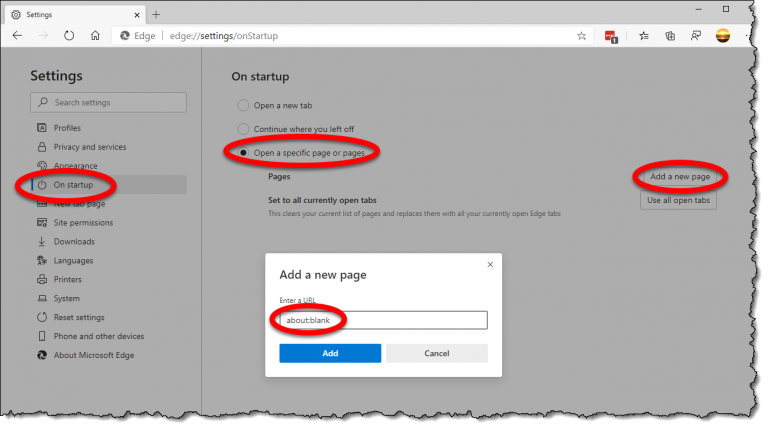
Task: Open About Microsoft Edge section
Action: coord(94,355)
